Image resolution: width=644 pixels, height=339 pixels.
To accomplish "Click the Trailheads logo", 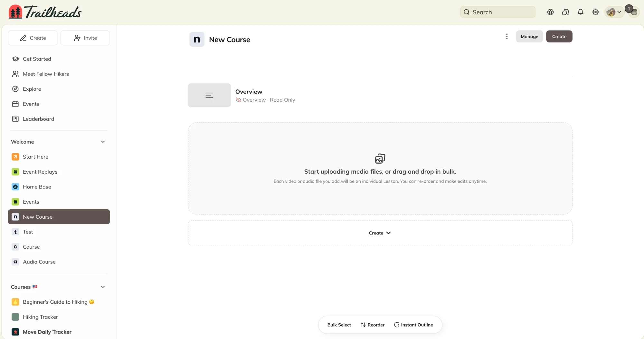I will (x=45, y=12).
